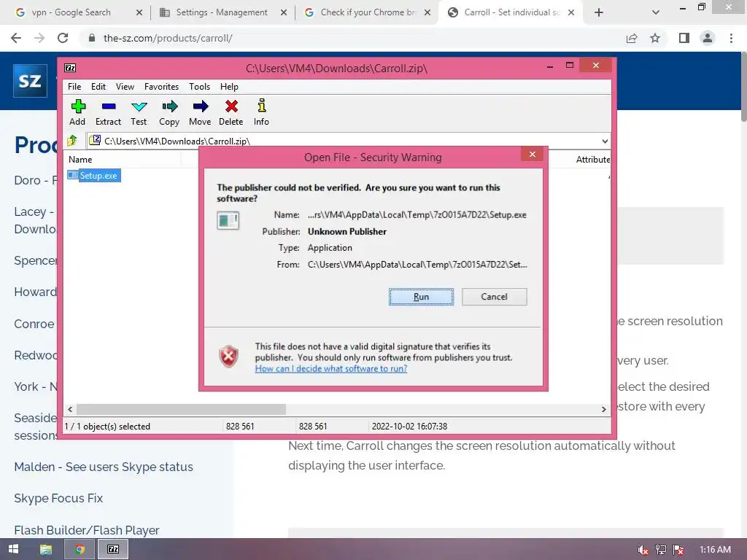Go up one folder level in 7-Zip

72,141
